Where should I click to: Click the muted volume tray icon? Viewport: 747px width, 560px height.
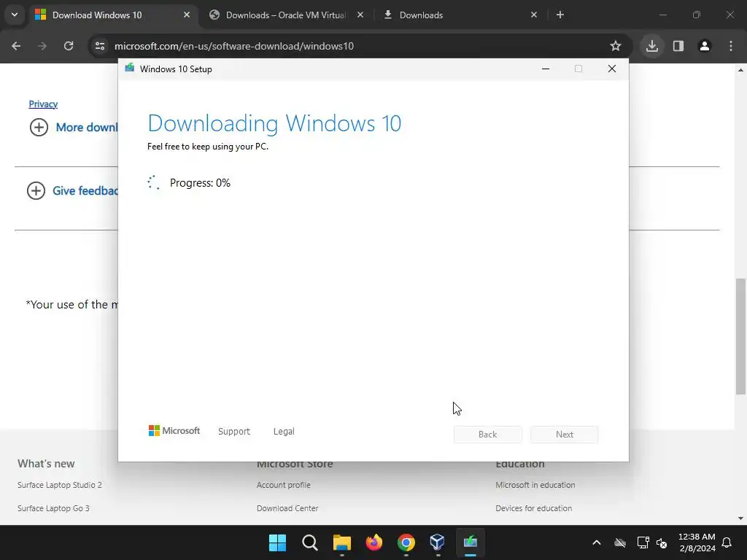[662, 542]
